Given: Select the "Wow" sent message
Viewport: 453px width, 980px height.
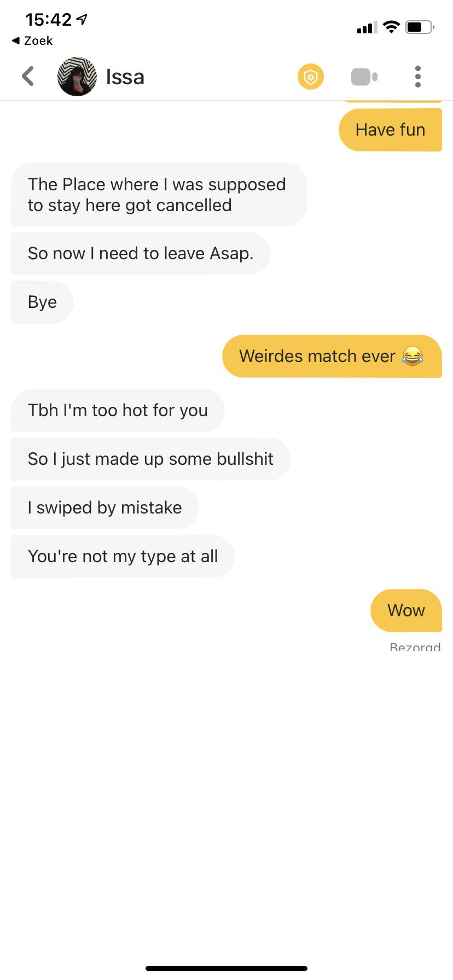Looking at the screenshot, I should click(406, 610).
